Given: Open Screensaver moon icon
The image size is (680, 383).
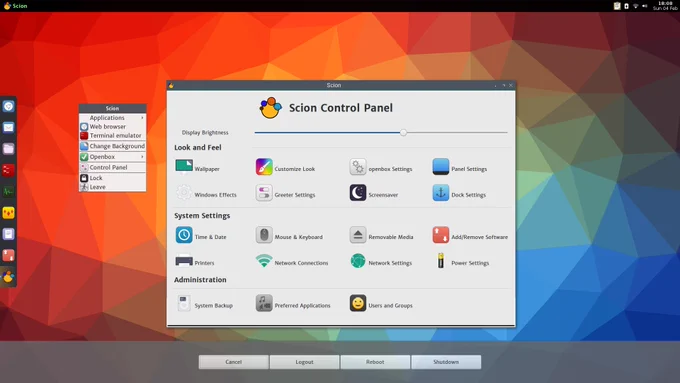Looking at the screenshot, I should (x=358, y=193).
